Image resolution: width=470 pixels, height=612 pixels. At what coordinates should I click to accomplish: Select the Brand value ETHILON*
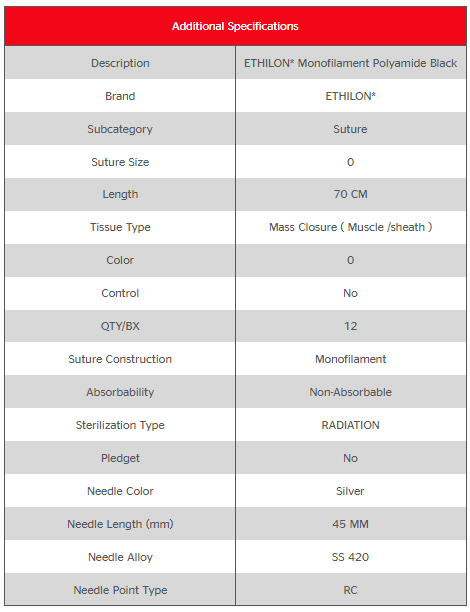click(351, 96)
